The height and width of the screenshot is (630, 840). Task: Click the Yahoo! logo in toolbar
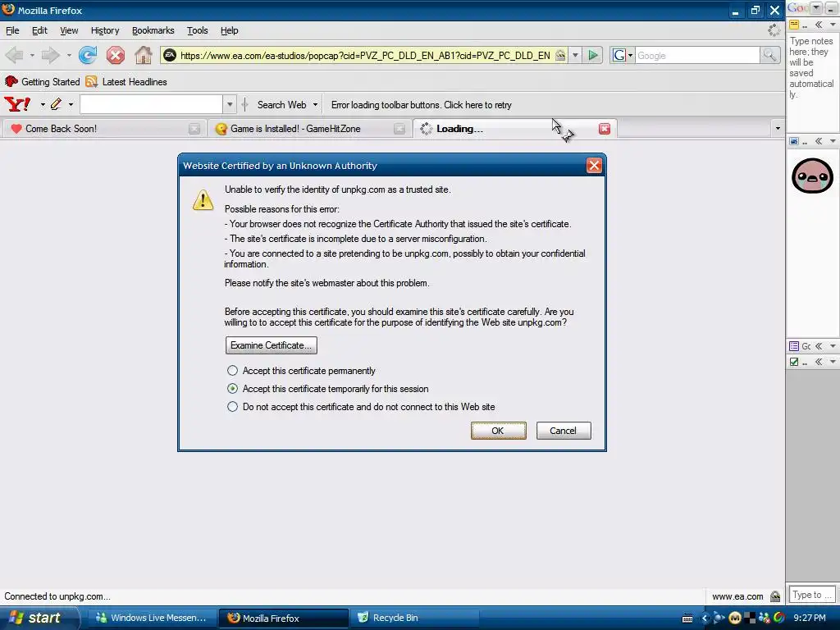point(17,104)
